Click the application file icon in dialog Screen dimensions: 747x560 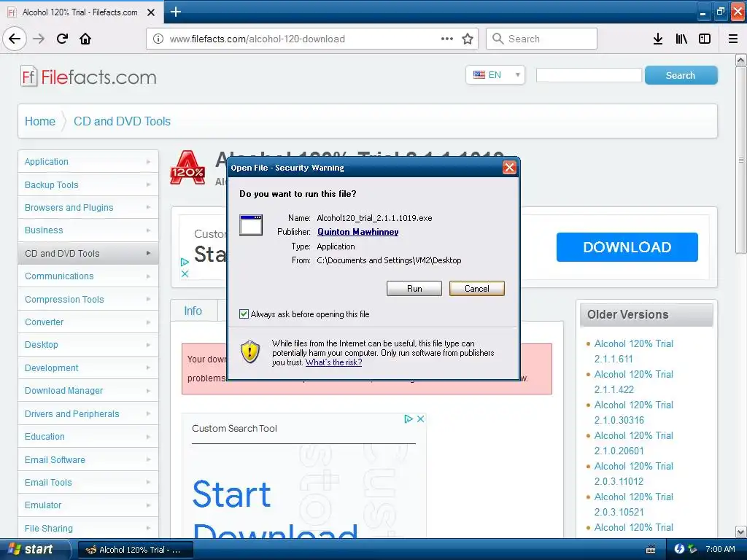point(251,225)
